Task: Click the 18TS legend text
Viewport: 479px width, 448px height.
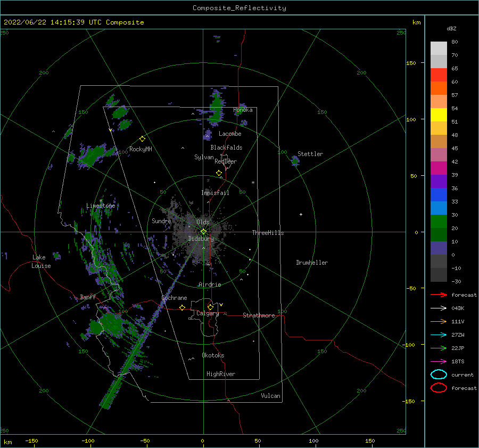Action: (x=458, y=362)
